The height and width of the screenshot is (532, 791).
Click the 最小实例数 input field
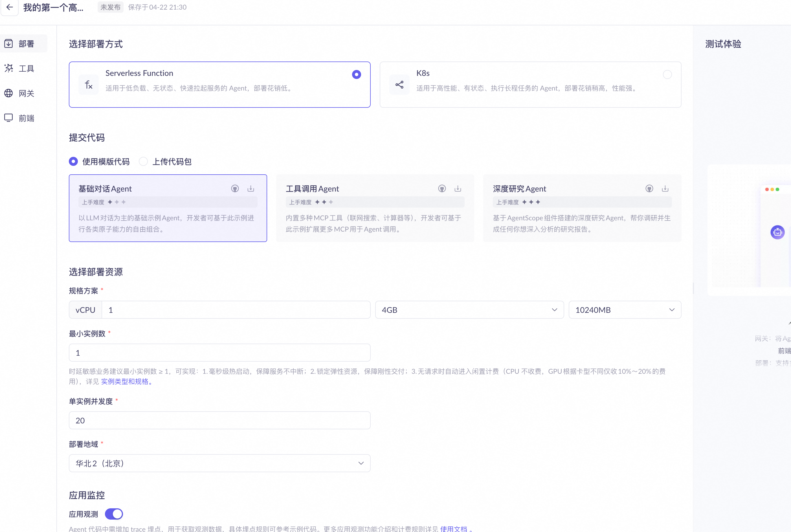[219, 353]
